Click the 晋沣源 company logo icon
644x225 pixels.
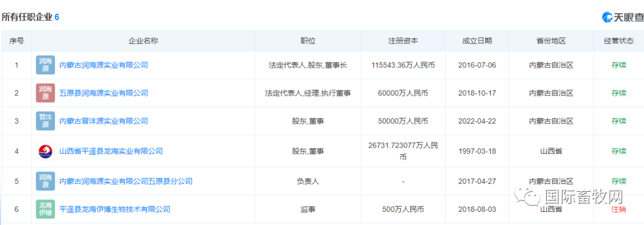coord(45,121)
